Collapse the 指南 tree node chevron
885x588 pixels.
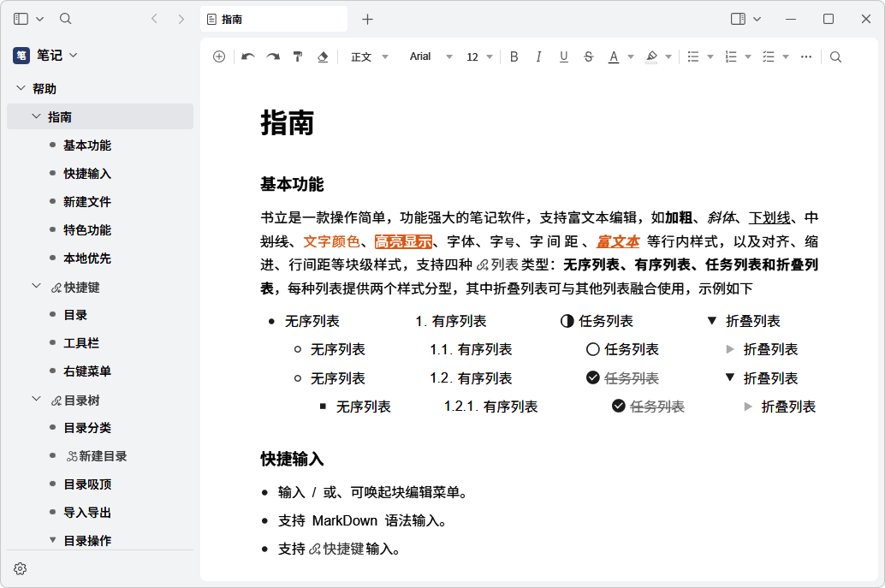coord(37,116)
